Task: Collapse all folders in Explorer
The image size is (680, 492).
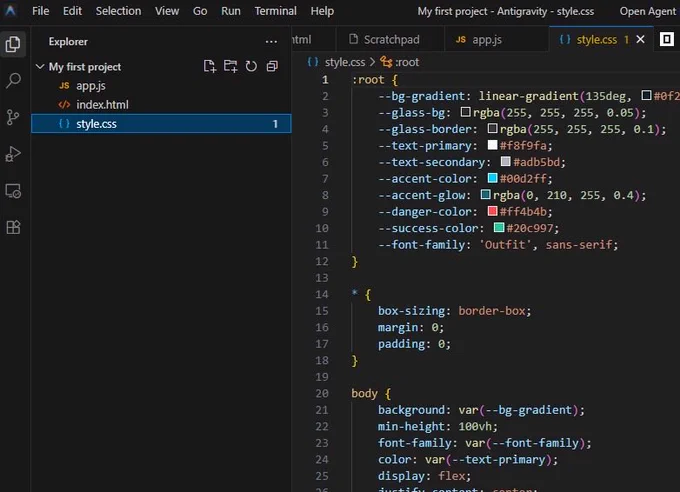Action: 272,66
